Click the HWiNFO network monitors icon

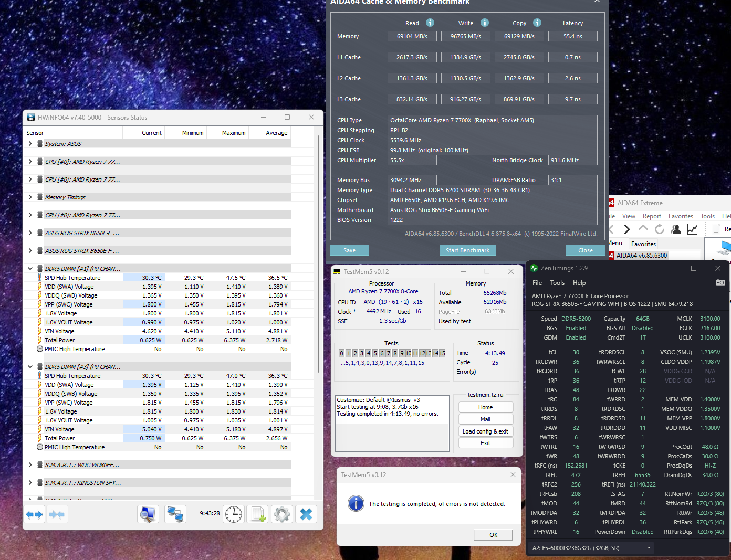(175, 514)
